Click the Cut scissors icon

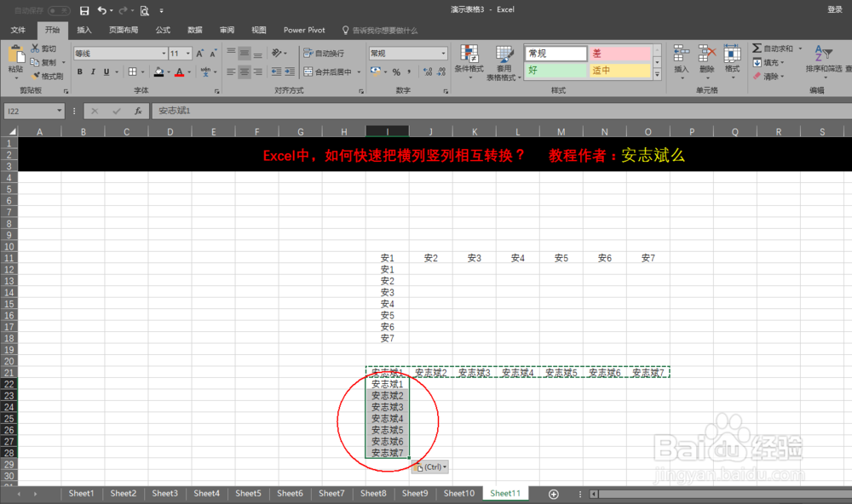click(x=35, y=49)
